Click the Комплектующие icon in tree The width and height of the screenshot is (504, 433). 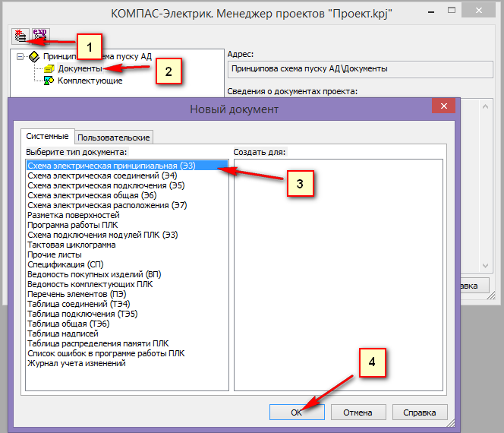49,81
